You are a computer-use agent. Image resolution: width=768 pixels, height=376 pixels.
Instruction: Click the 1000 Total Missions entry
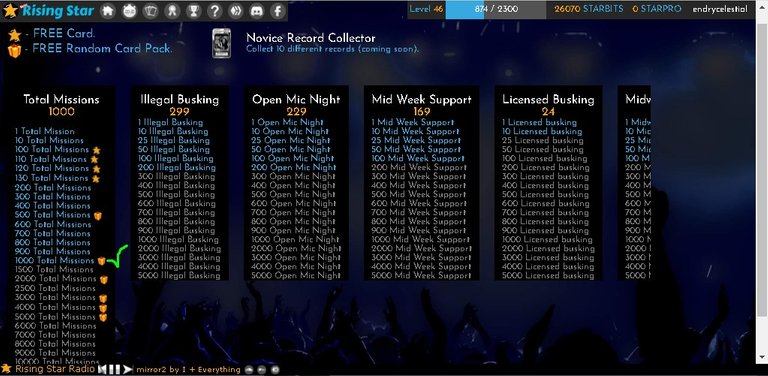pyautogui.click(x=54, y=260)
